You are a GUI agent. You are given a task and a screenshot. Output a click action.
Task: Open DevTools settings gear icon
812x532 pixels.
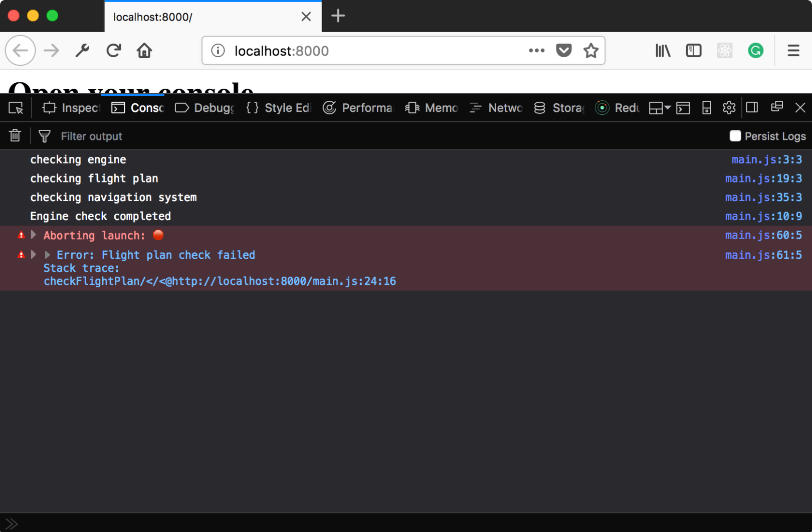(729, 108)
